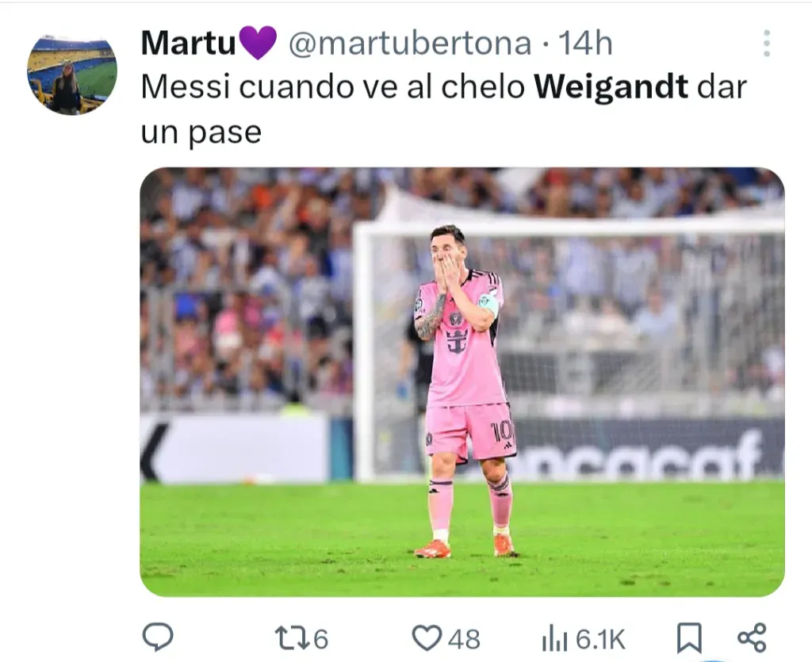
Task: Click the 'un pase' text line
Action: [201, 132]
